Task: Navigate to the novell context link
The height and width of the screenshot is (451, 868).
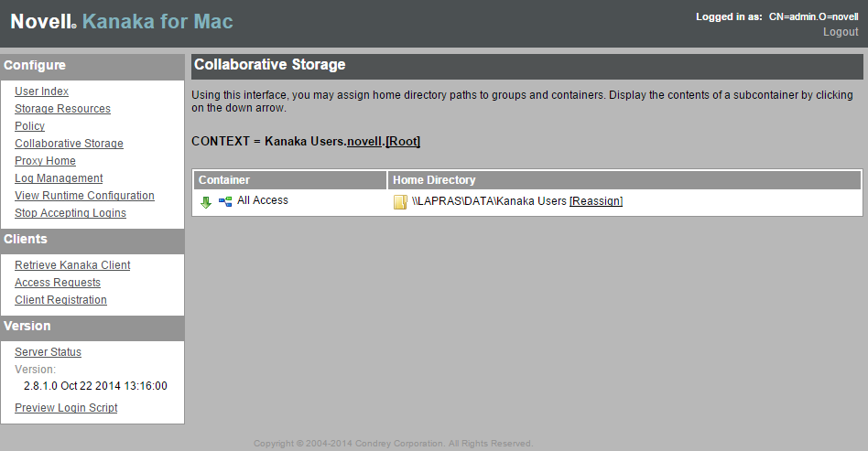Action: pos(364,142)
